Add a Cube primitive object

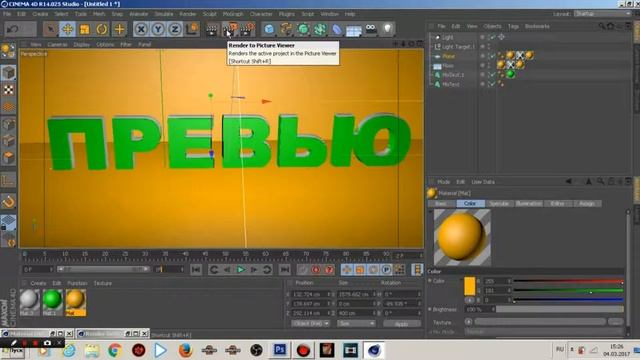tap(269, 29)
